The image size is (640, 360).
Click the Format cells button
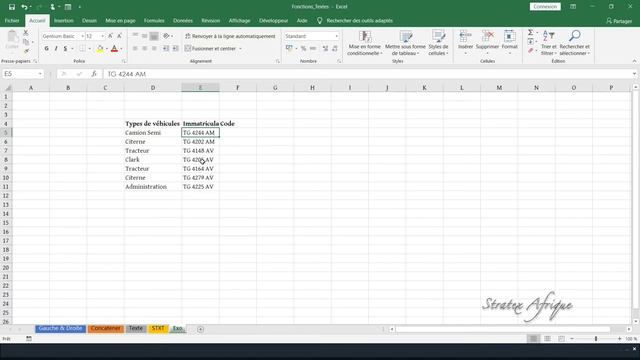point(509,42)
